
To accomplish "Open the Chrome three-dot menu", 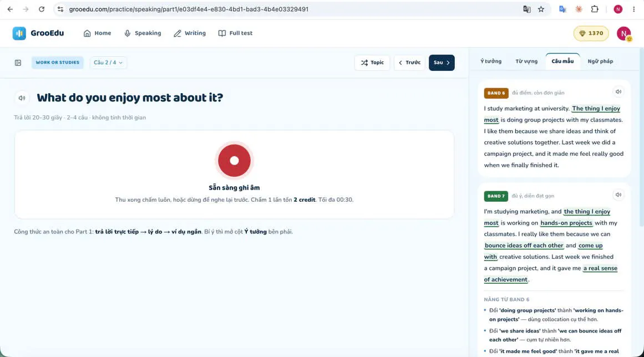I will [633, 9].
